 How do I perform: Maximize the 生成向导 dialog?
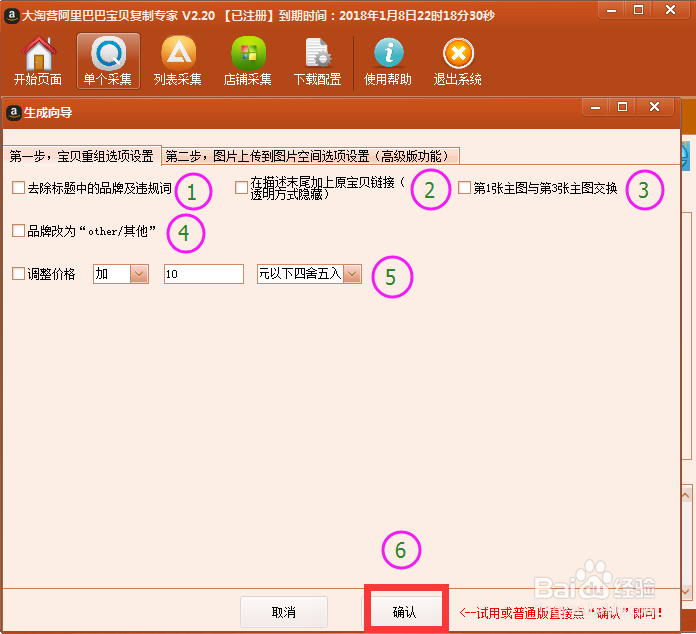[622, 107]
